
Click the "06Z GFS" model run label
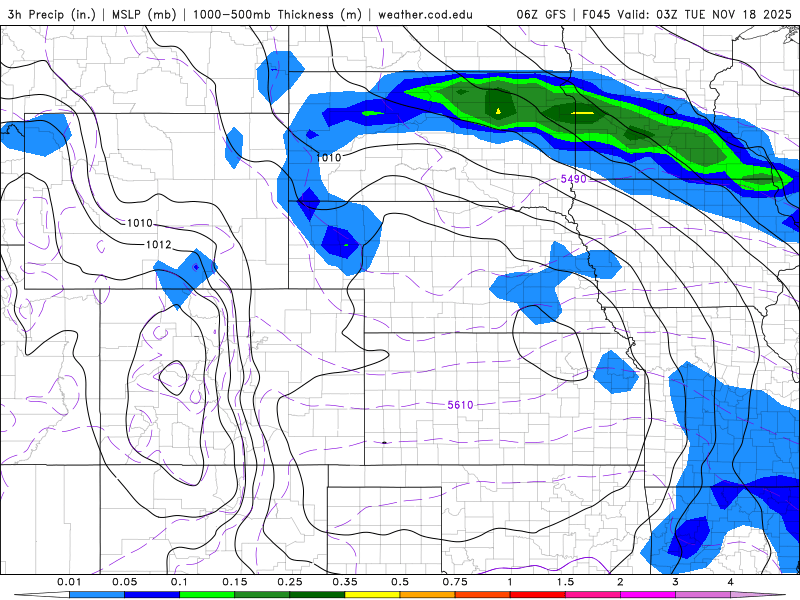(x=541, y=14)
